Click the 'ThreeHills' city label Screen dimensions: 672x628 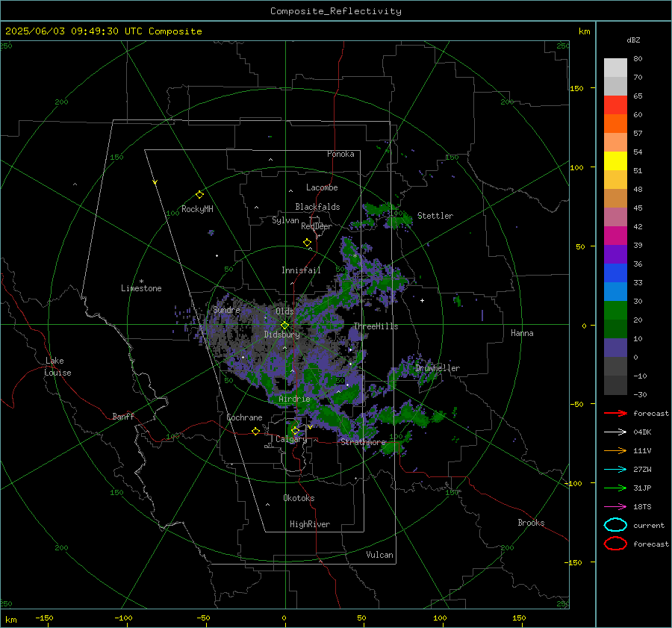pos(376,326)
